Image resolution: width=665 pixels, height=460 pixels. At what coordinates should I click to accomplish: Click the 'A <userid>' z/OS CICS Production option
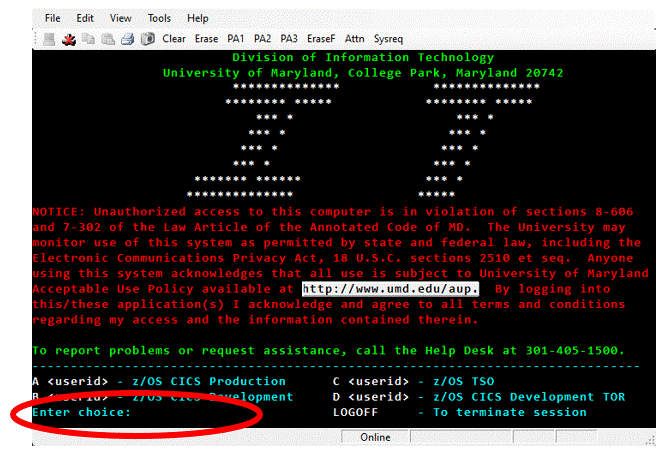[x=159, y=382]
